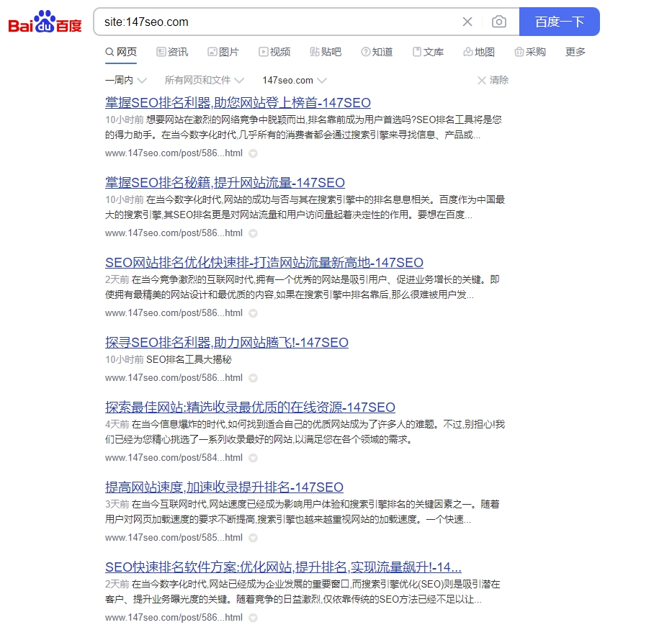Screen dimensions: 672x630
Task: Click URL text under 助您网站登上榜首 result
Action: 174,153
